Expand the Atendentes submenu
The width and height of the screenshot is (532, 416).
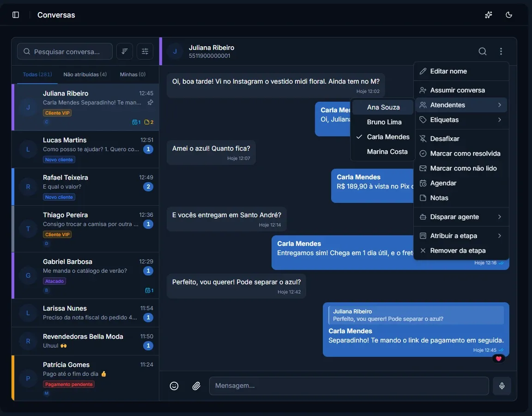click(x=461, y=105)
